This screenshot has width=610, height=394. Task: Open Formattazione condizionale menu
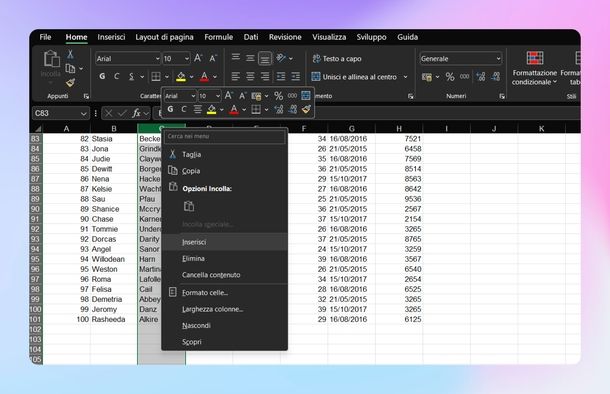[535, 68]
